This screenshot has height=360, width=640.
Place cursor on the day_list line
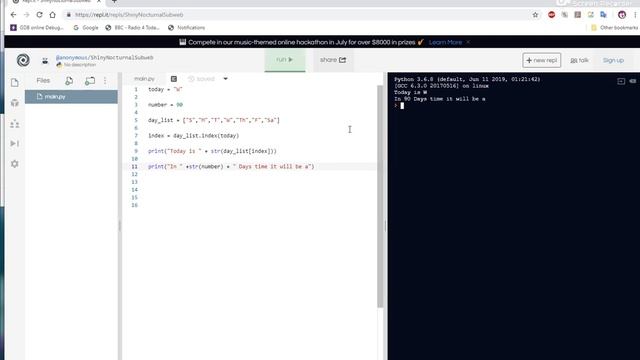tap(214, 120)
